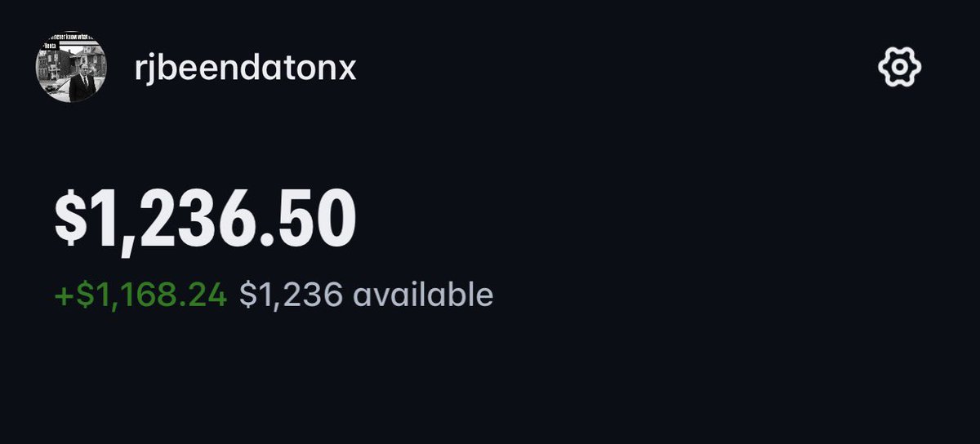Select the $1,236 available text
The height and width of the screenshot is (444, 980).
coord(366,295)
